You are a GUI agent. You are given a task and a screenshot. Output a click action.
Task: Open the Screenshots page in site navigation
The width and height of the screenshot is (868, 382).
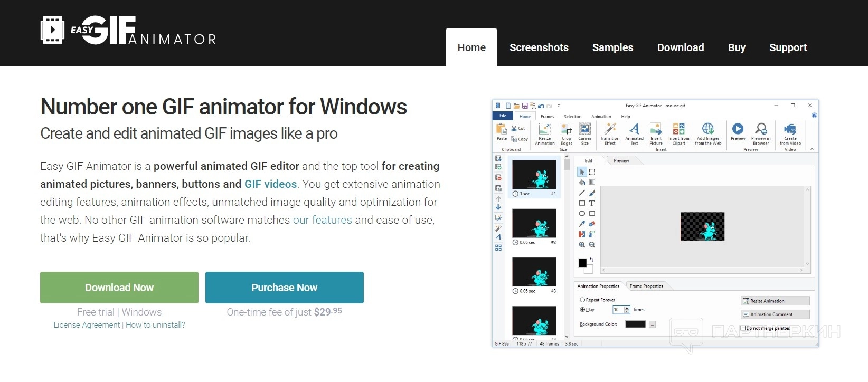pyautogui.click(x=539, y=47)
